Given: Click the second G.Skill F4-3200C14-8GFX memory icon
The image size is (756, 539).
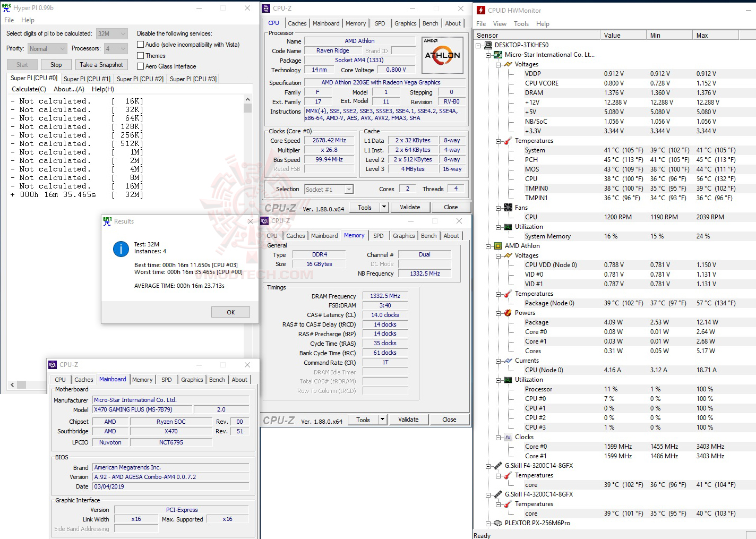Looking at the screenshot, I should (498, 494).
